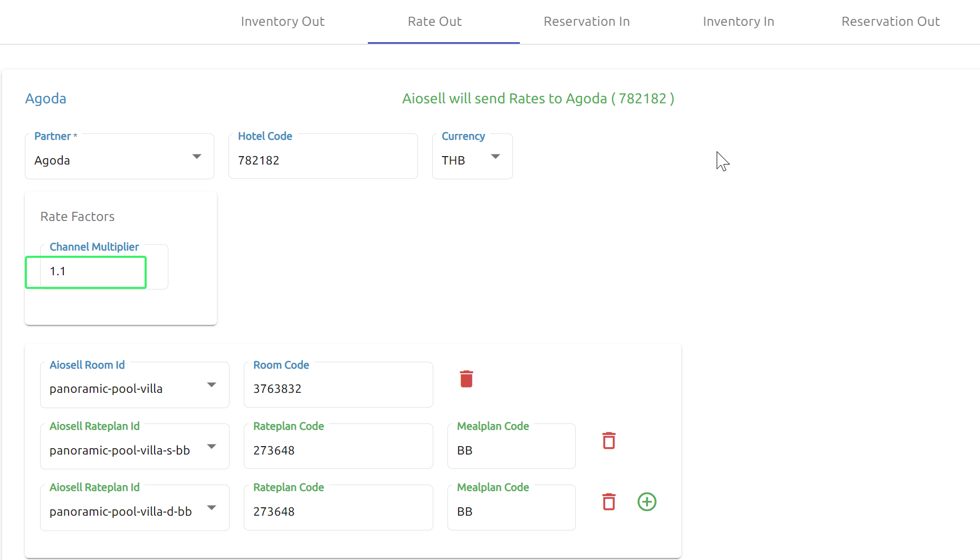The height and width of the screenshot is (560, 980).
Task: Delete the panoramic-pool-villa-d-bb rateplan row
Action: [608, 502]
